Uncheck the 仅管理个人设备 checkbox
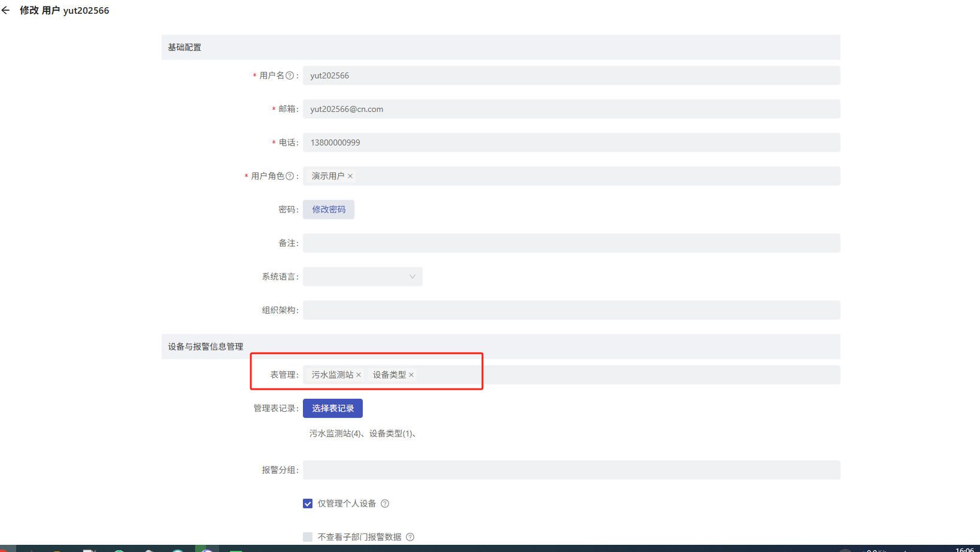980x552 pixels. pos(308,504)
